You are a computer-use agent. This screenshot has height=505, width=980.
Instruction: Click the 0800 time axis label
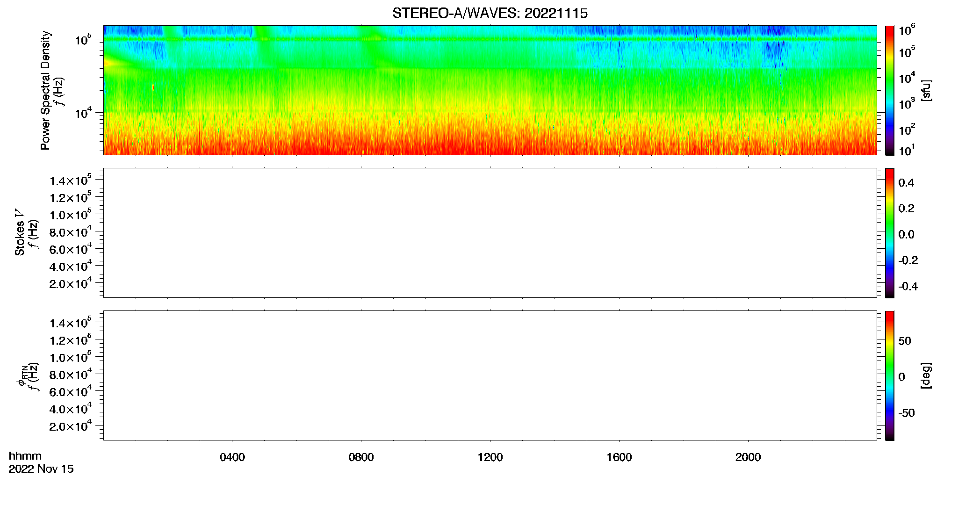pyautogui.click(x=361, y=457)
